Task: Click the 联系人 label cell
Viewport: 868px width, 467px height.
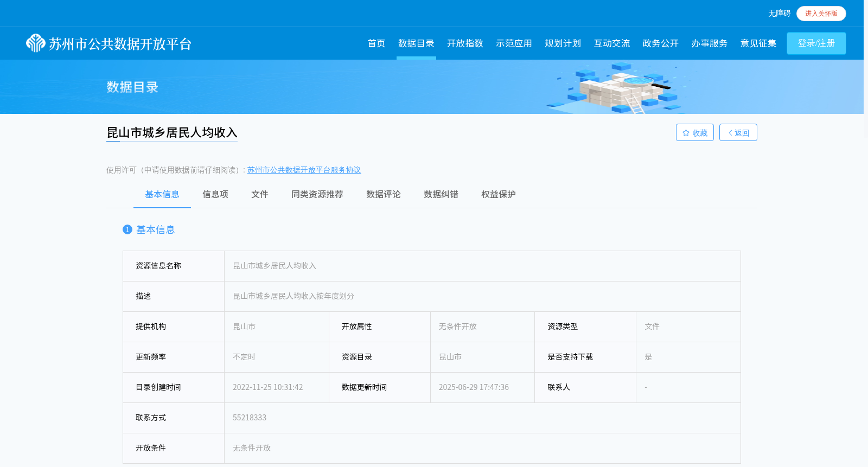Action: pyautogui.click(x=585, y=387)
